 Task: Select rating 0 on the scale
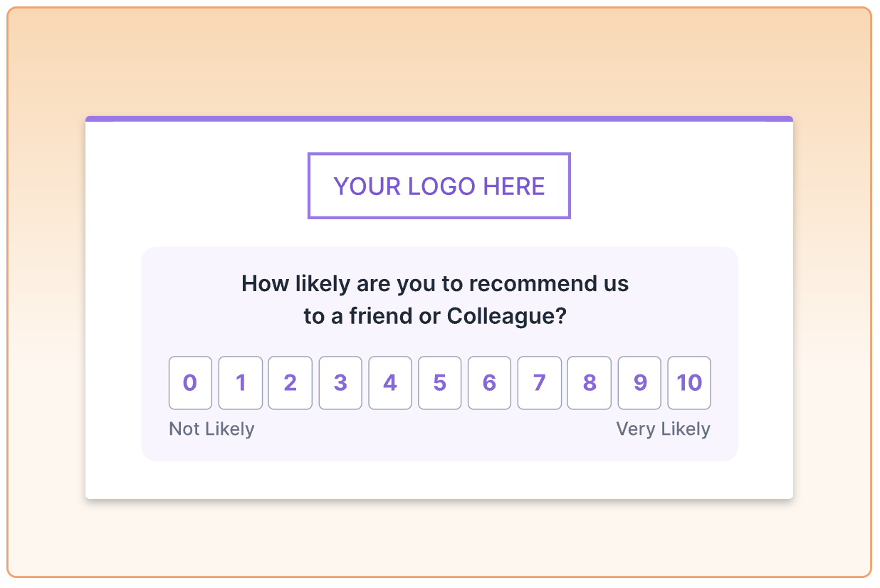(x=190, y=383)
